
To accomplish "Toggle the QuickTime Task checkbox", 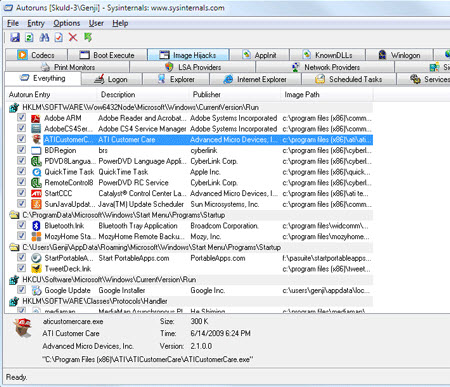I will coord(21,171).
